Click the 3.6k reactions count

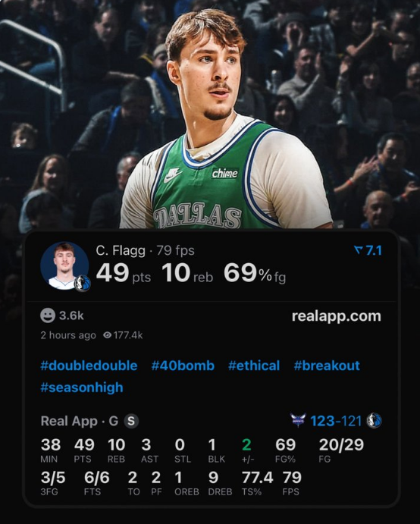(71, 315)
